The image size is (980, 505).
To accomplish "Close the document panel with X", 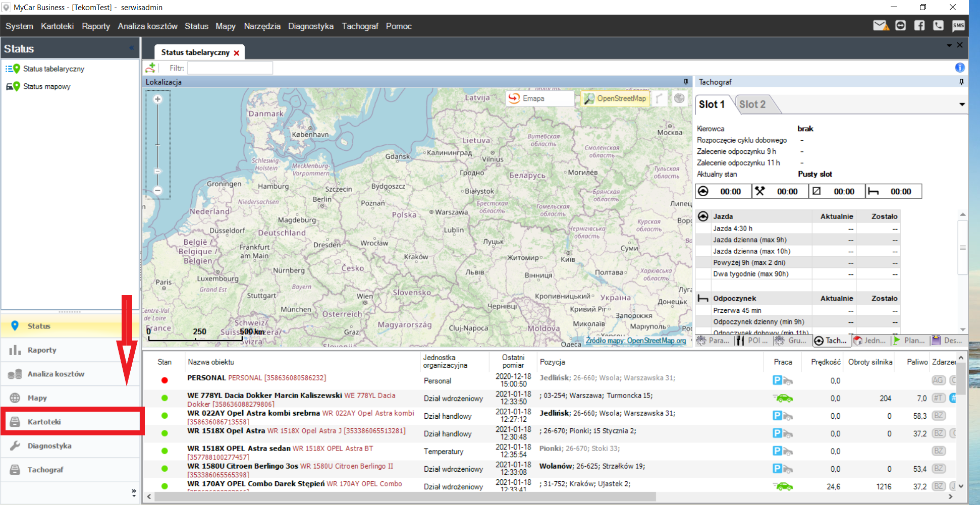I will (960, 45).
